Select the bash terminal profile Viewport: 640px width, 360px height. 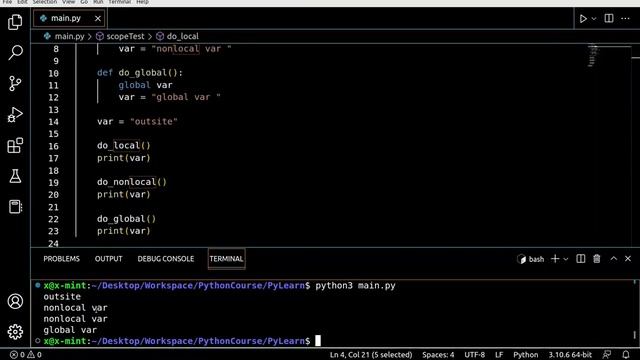(530, 259)
